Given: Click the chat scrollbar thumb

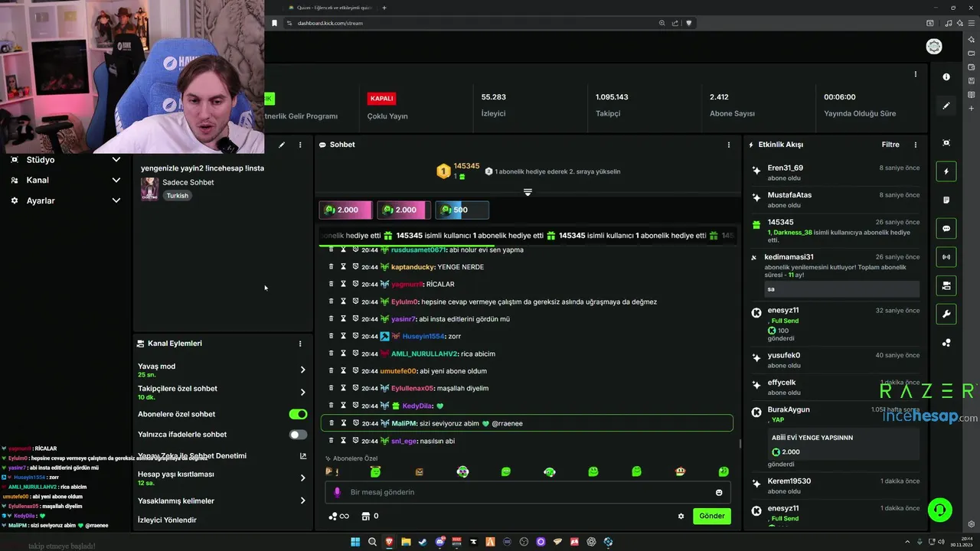Looking at the screenshot, I should coord(740,443).
